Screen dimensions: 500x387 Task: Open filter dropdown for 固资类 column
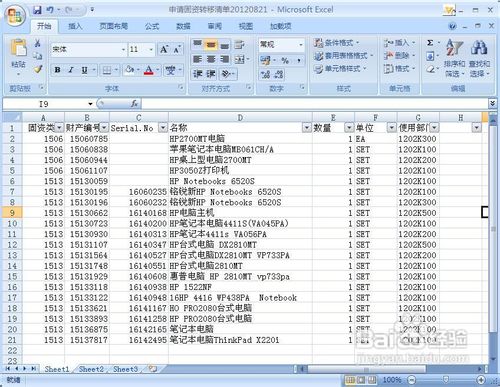click(59, 128)
